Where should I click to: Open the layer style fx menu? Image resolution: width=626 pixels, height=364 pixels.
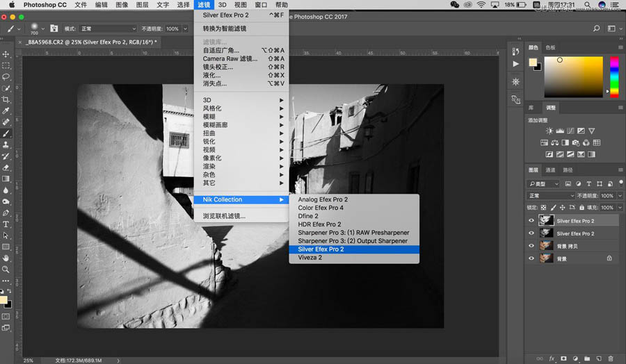coord(552,358)
